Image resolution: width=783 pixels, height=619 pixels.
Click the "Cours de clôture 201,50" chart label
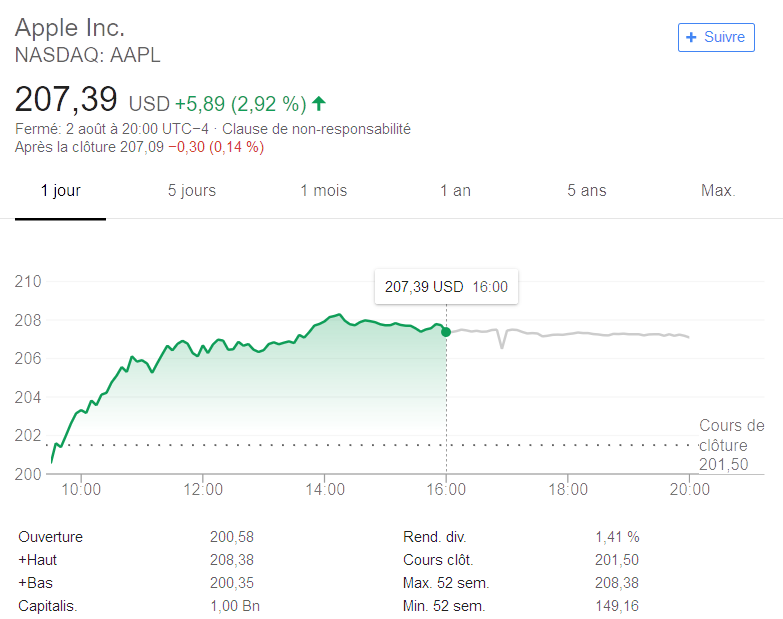(x=731, y=445)
